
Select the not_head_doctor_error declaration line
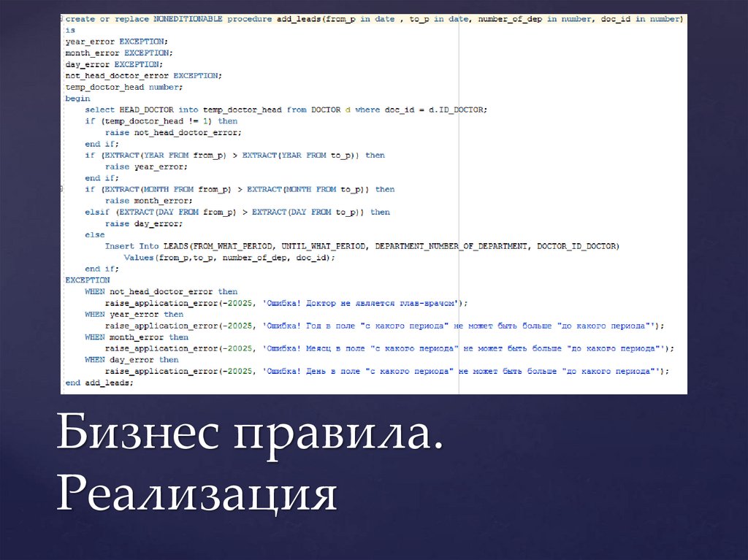click(142, 75)
